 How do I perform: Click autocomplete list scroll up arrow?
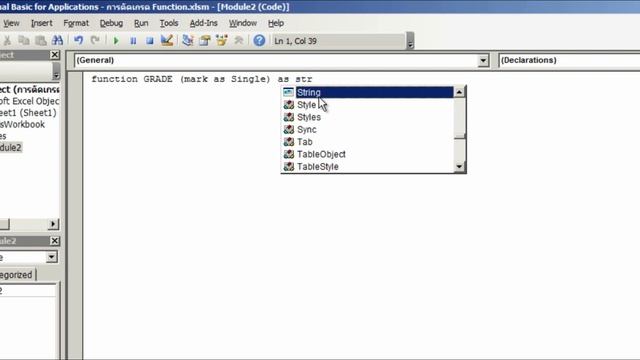[x=459, y=92]
